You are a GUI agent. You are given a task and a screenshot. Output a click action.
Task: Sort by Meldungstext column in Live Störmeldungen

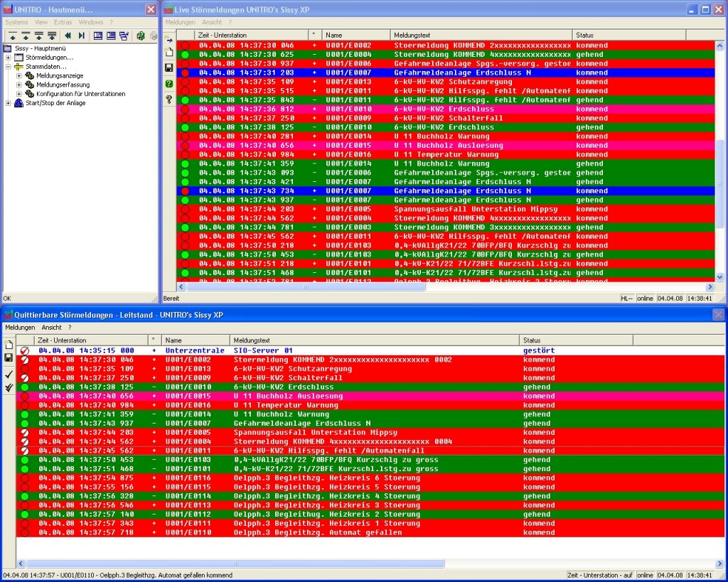[481, 35]
